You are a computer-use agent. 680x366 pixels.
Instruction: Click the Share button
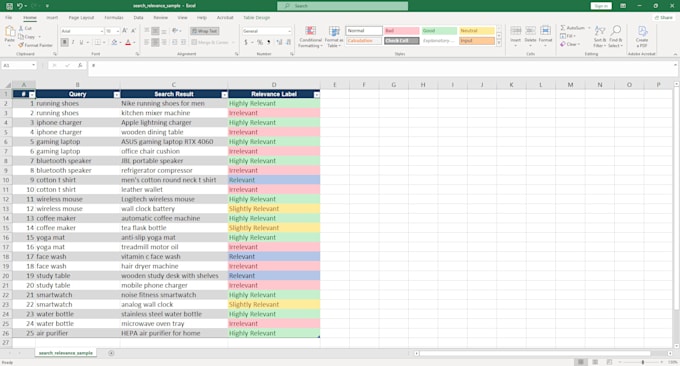click(x=664, y=18)
